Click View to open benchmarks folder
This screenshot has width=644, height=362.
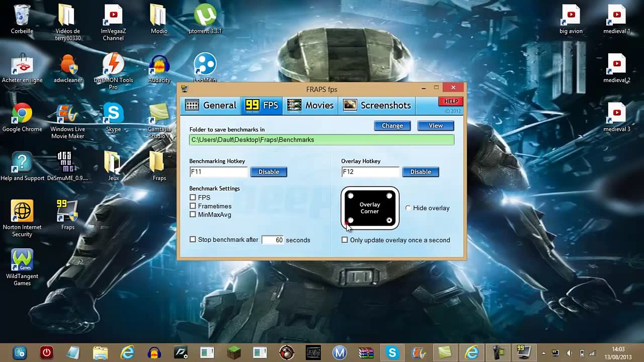(x=436, y=126)
